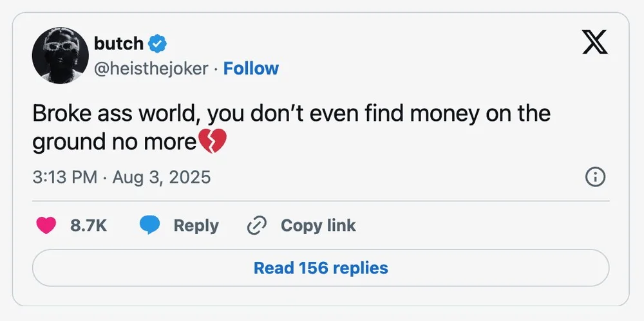Like the tweet with the pink heart icon
This screenshot has width=644, height=321.
(46, 226)
